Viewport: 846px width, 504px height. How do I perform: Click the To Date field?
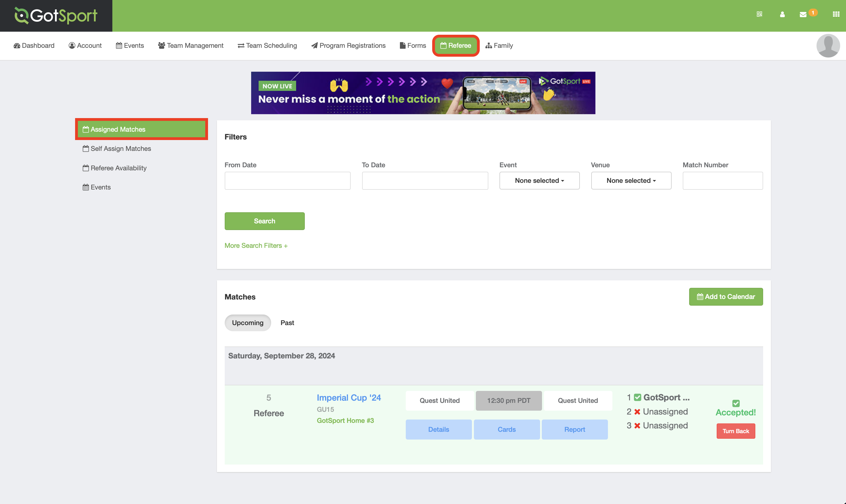tap(425, 181)
